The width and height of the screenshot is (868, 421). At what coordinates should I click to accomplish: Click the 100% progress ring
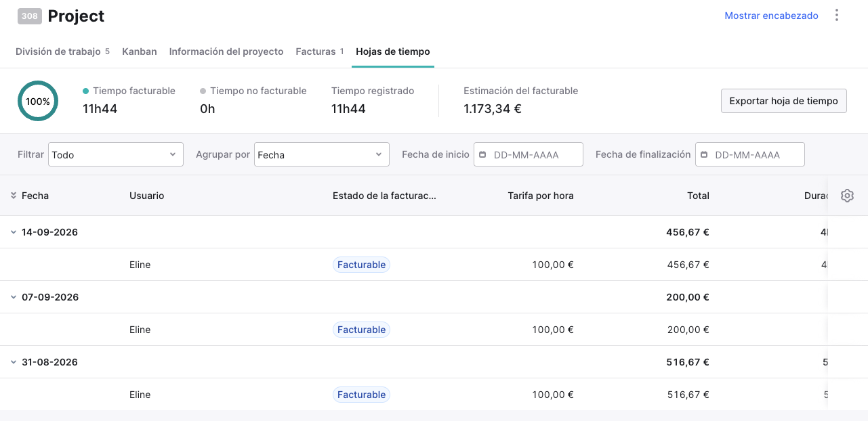38,102
